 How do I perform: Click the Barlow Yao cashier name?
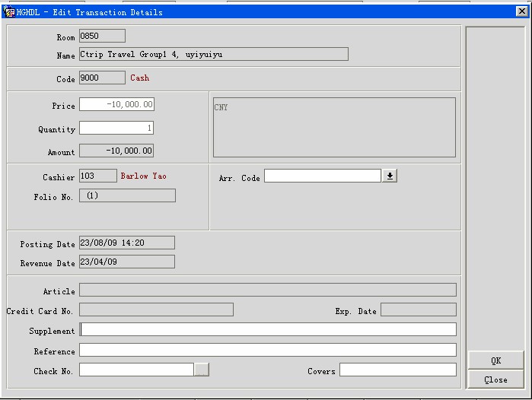point(144,176)
